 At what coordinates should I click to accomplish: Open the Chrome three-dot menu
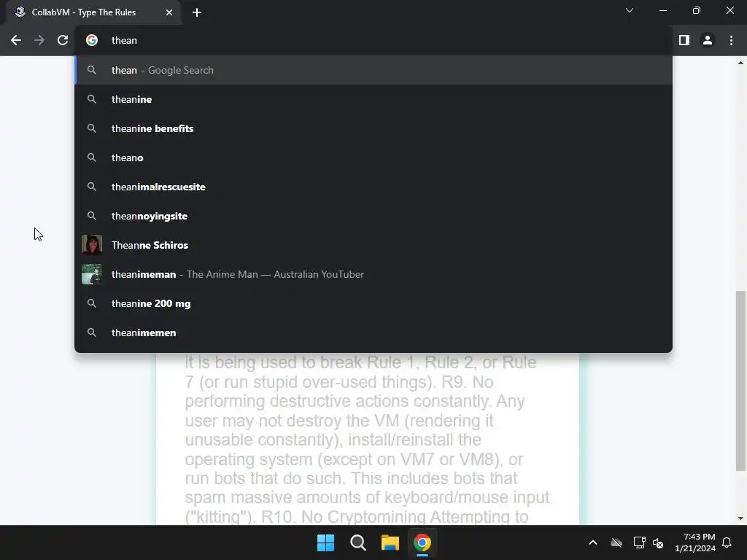(x=731, y=41)
